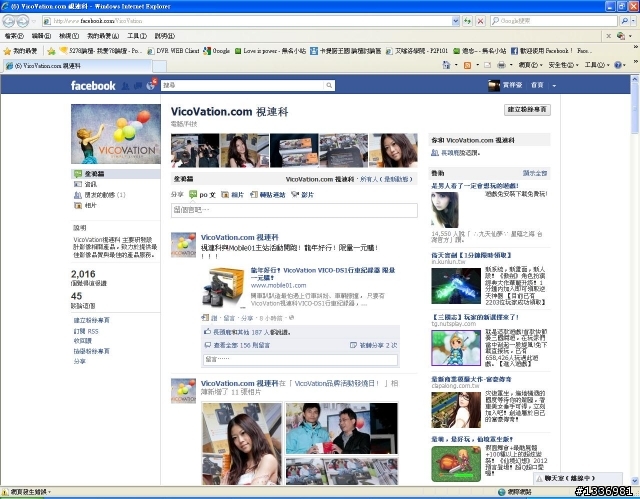This screenshot has height=499, width=640.
Task: Click the wall post text box
Action: tap(294, 210)
